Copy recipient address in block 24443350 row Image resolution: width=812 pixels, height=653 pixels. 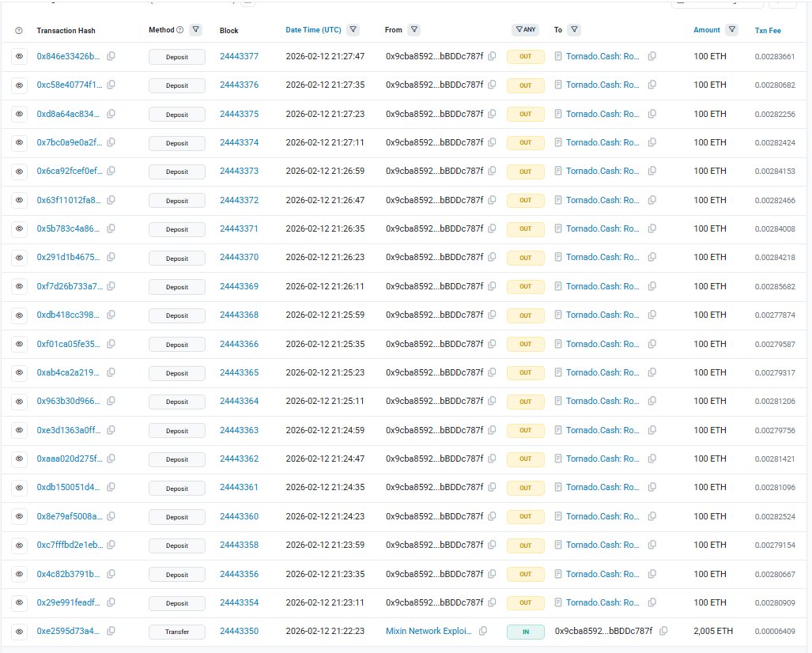663,631
